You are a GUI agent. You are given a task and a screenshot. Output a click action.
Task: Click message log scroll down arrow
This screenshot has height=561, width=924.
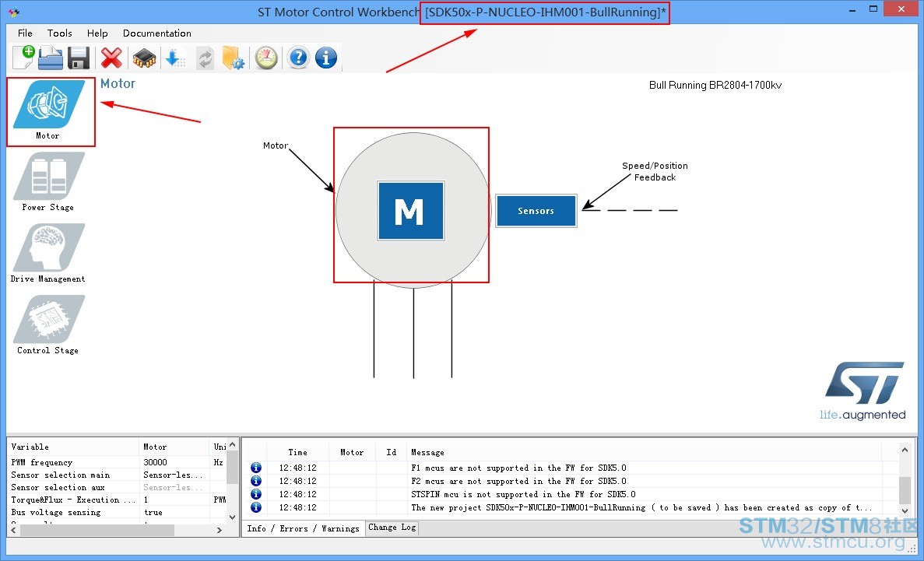905,510
